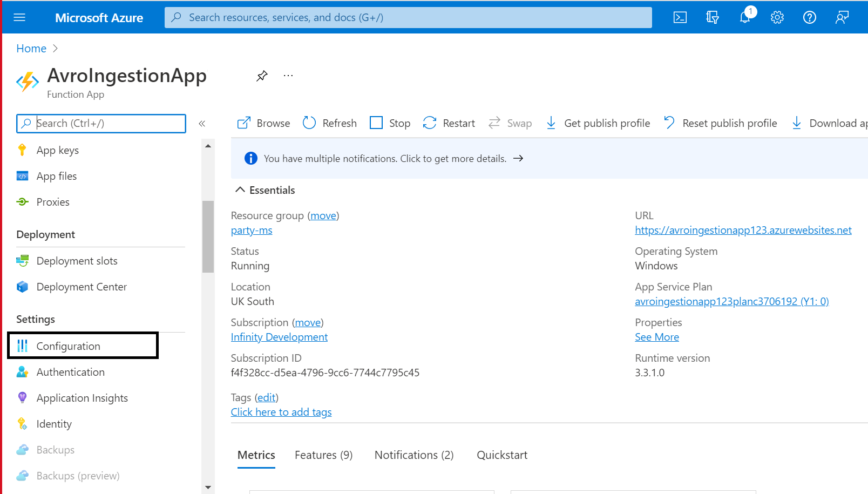Collapse the Essentials section
868x494 pixels.
point(240,190)
